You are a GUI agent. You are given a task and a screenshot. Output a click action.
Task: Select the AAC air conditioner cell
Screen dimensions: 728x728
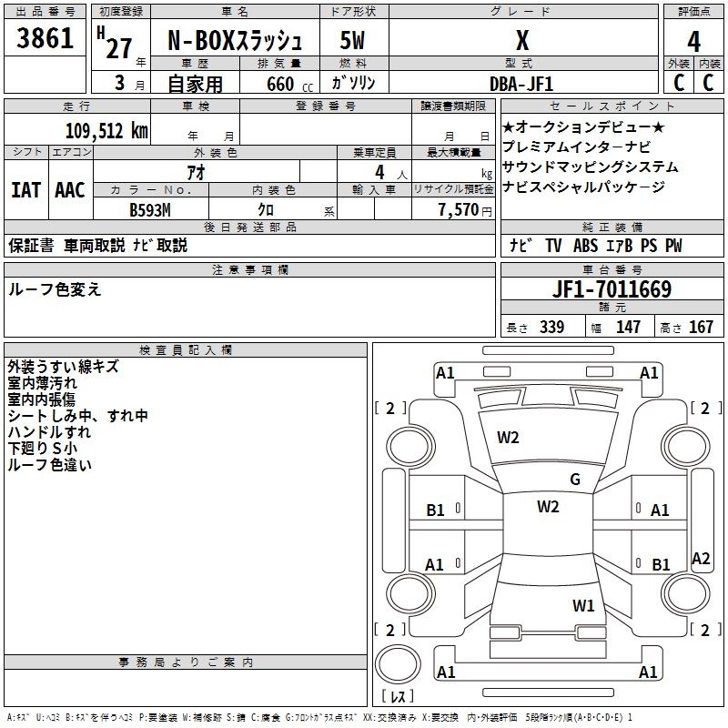point(70,190)
